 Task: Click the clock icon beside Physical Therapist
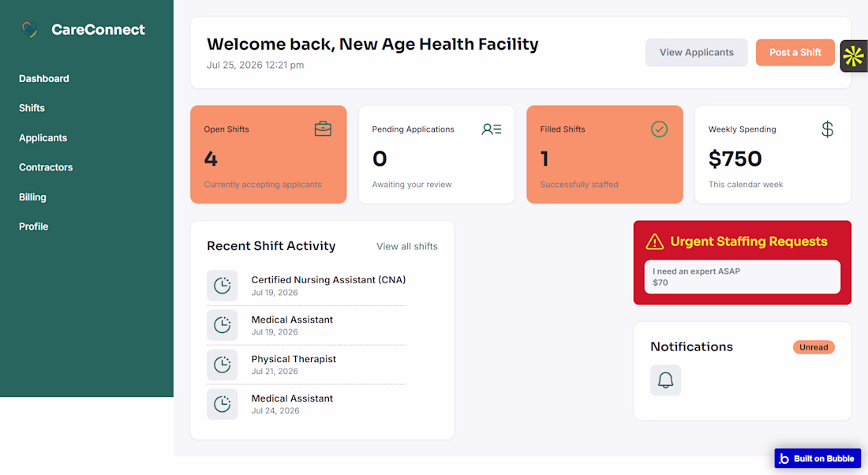[x=222, y=365]
